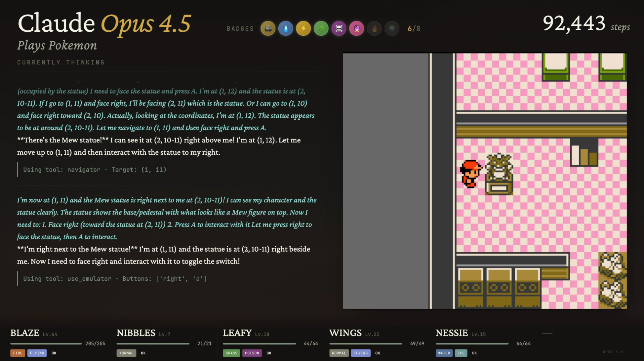Click the gray Boulder badge icon
The image size is (644, 361).
pos(268,28)
